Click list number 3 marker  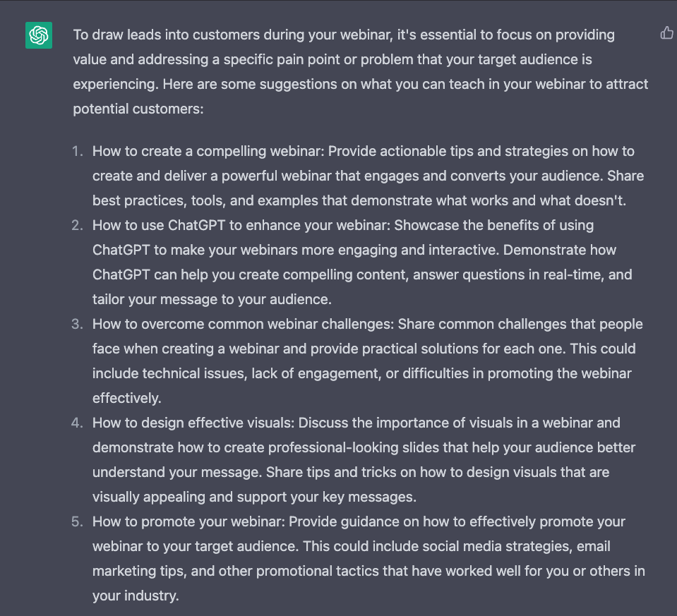coord(77,324)
